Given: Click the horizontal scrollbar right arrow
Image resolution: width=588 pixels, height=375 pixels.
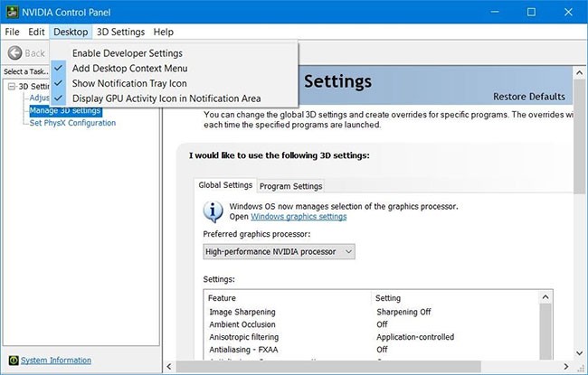Looking at the screenshot, I should point(566,366).
